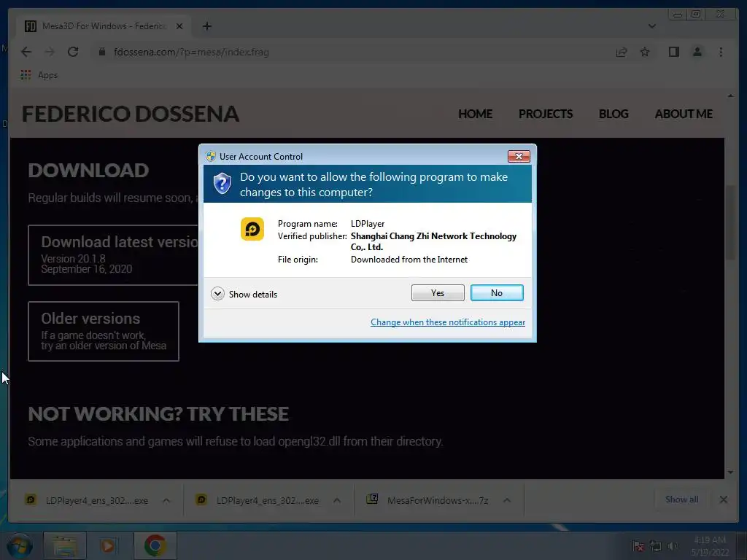This screenshot has height=560, width=747.
Task: Close the Mesa3D For Windows tab
Action: point(179,26)
